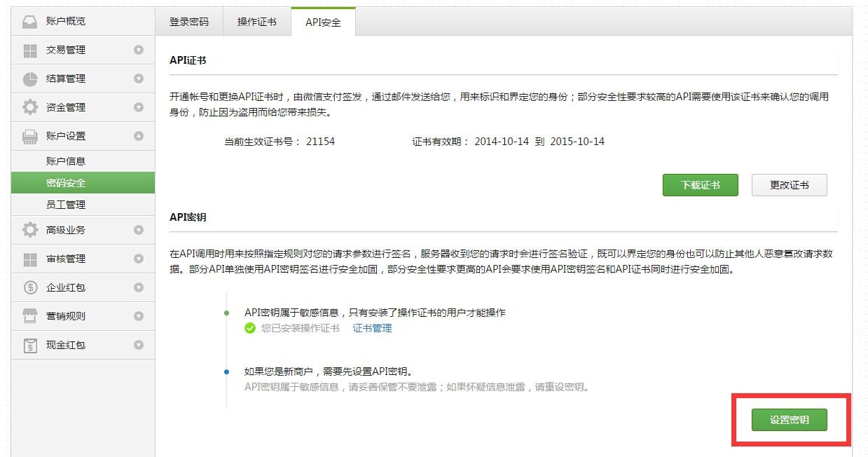Image resolution: width=868 pixels, height=457 pixels.
Task: Click the 交易管理 grid icon
Action: point(30,50)
